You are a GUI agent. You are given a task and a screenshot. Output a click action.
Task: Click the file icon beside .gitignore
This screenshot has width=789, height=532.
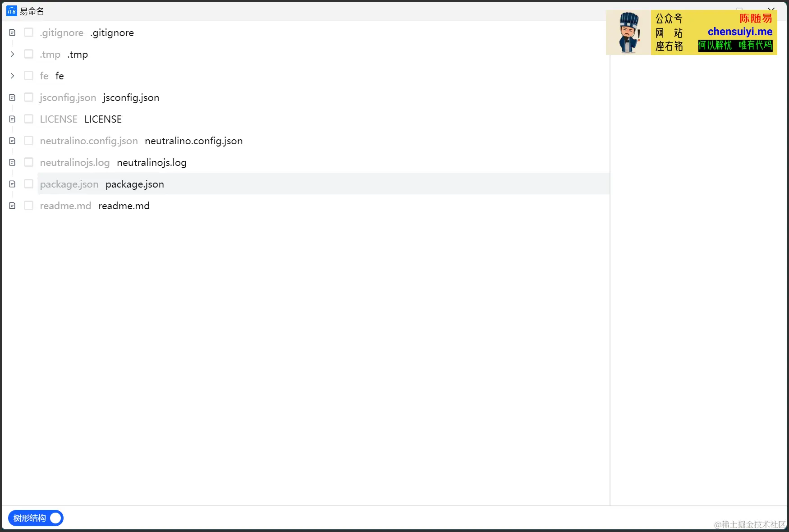coord(12,33)
